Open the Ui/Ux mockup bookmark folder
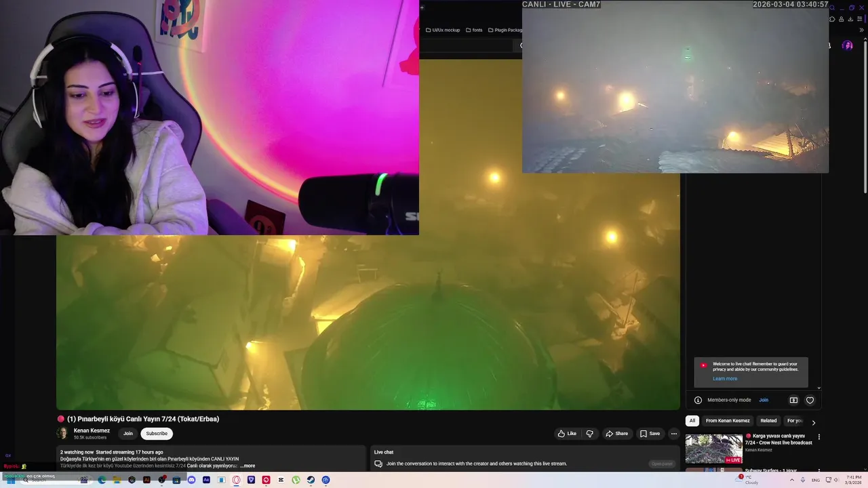 pyautogui.click(x=443, y=30)
